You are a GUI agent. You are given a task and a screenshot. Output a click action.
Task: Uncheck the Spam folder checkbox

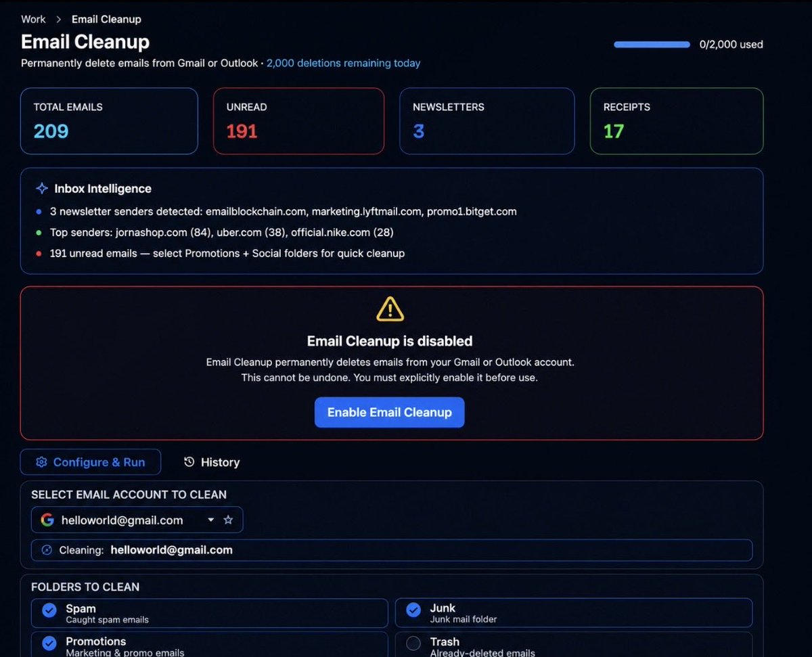click(49, 610)
